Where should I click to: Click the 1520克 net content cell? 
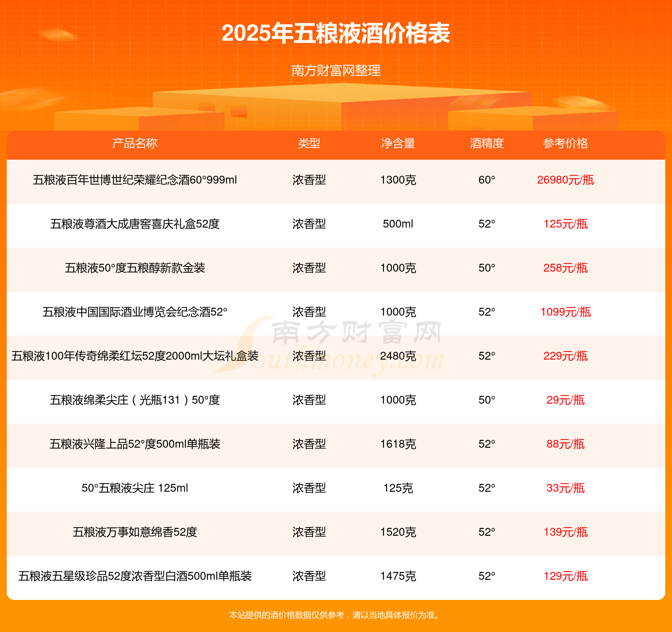[x=398, y=532]
